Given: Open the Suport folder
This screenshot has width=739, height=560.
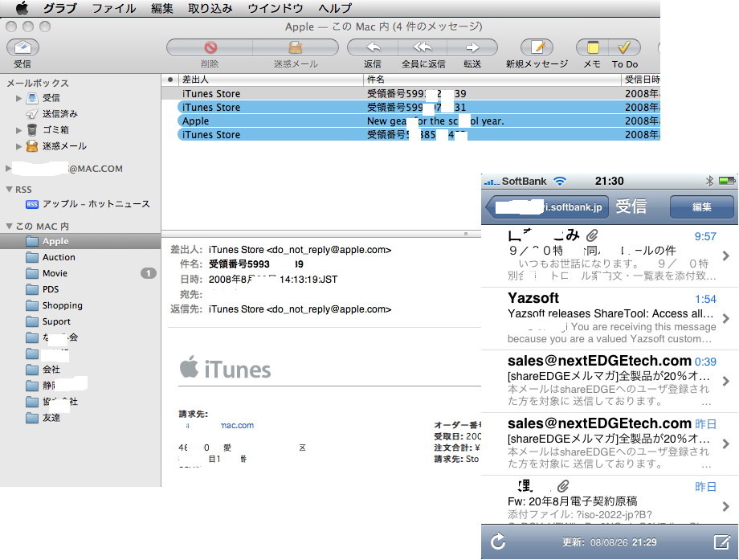Looking at the screenshot, I should [56, 321].
